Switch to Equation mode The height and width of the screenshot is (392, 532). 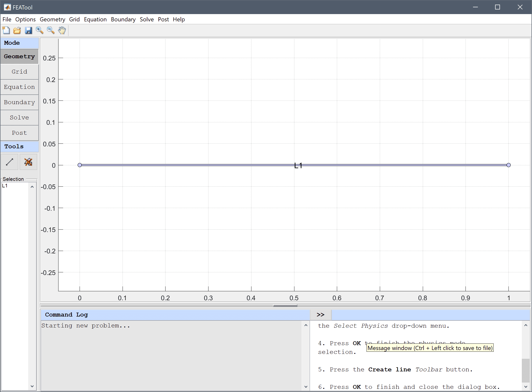(19, 87)
